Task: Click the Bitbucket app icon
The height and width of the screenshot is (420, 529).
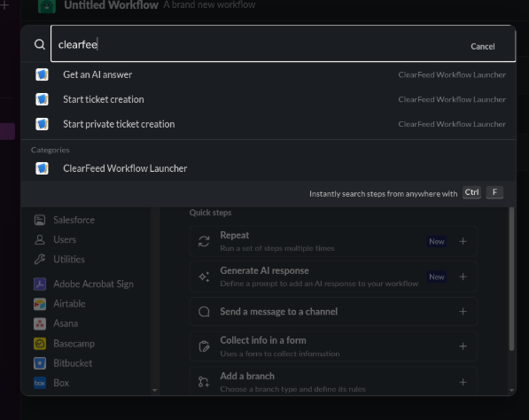Action: pos(40,363)
